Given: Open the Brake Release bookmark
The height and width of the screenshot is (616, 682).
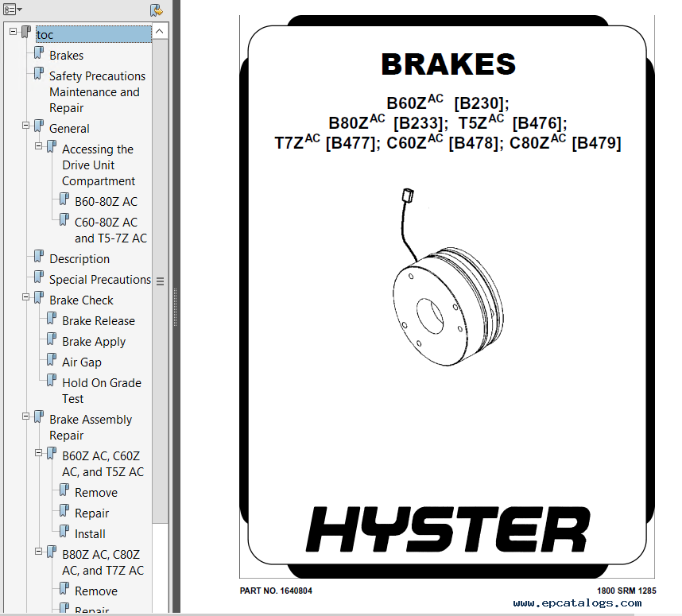Looking at the screenshot, I should (x=99, y=321).
